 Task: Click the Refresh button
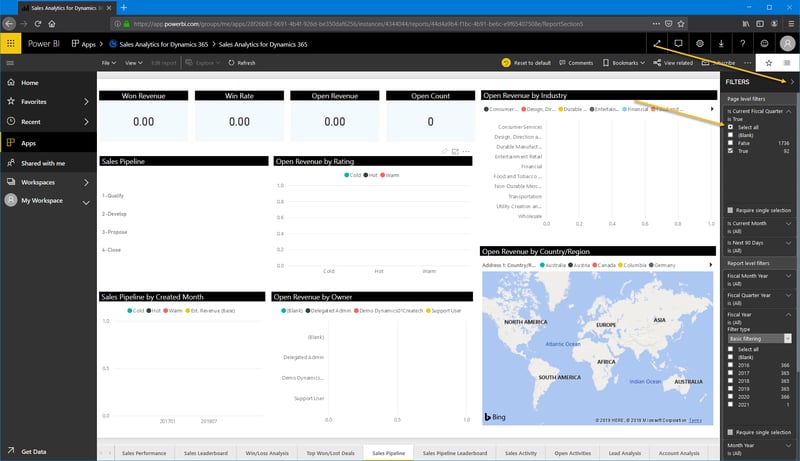coord(241,63)
